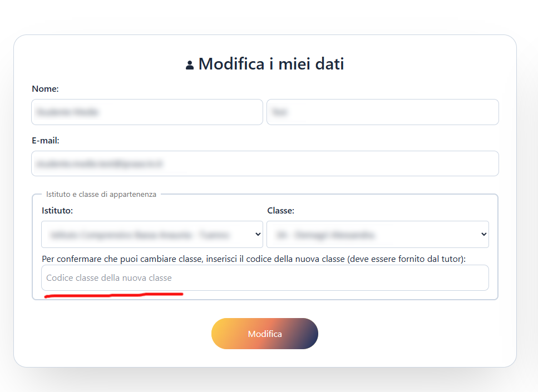Click the blurred e-mail address text
This screenshot has height=392, width=538.
pos(101,164)
